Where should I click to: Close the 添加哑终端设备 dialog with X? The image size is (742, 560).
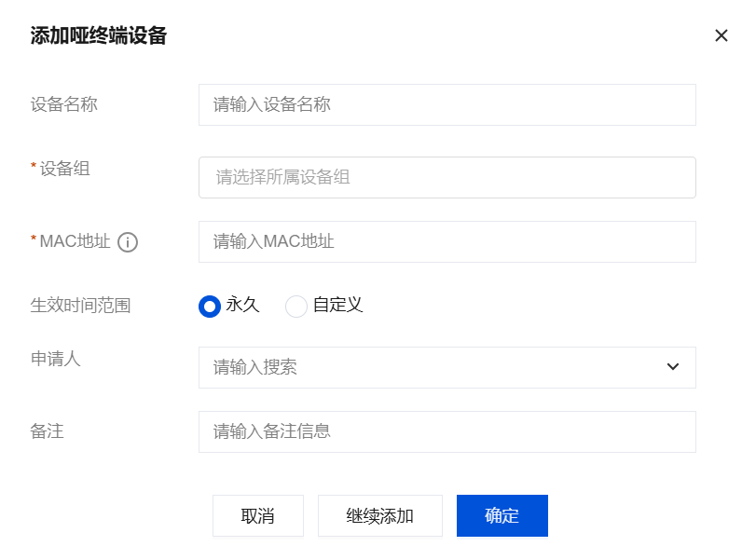pos(721,35)
